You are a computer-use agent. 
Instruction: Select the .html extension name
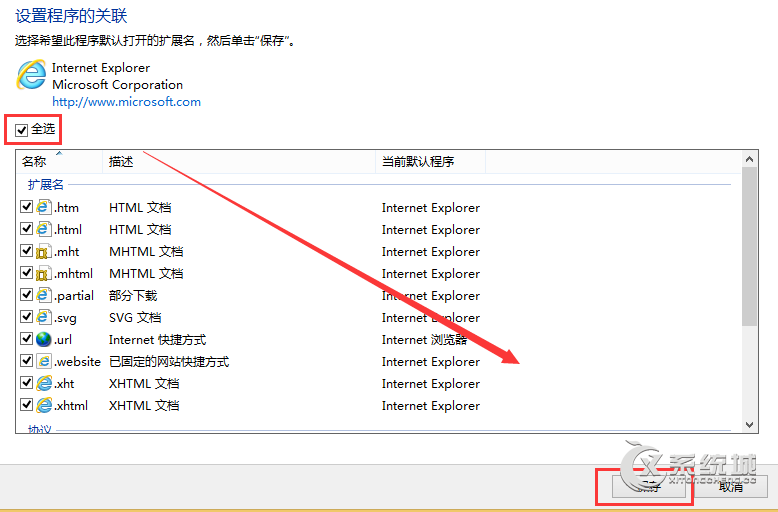coord(68,229)
